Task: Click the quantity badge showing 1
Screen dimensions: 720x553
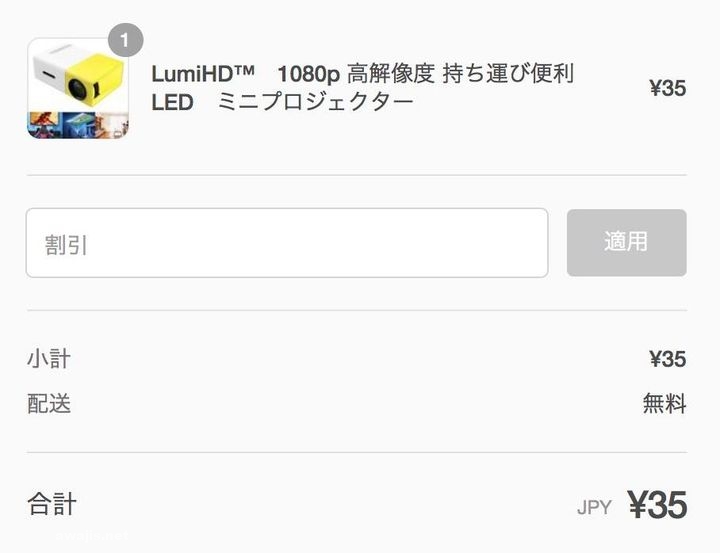Action: coord(125,41)
